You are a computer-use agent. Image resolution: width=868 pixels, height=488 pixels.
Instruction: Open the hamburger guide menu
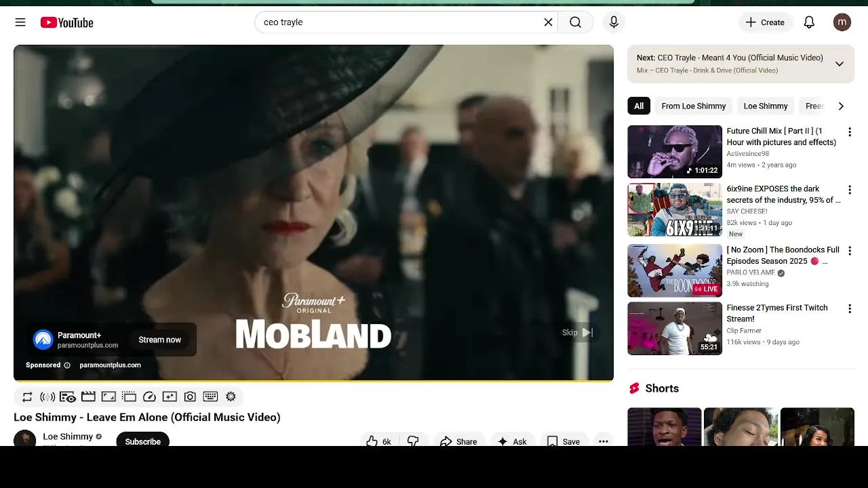[x=20, y=22]
